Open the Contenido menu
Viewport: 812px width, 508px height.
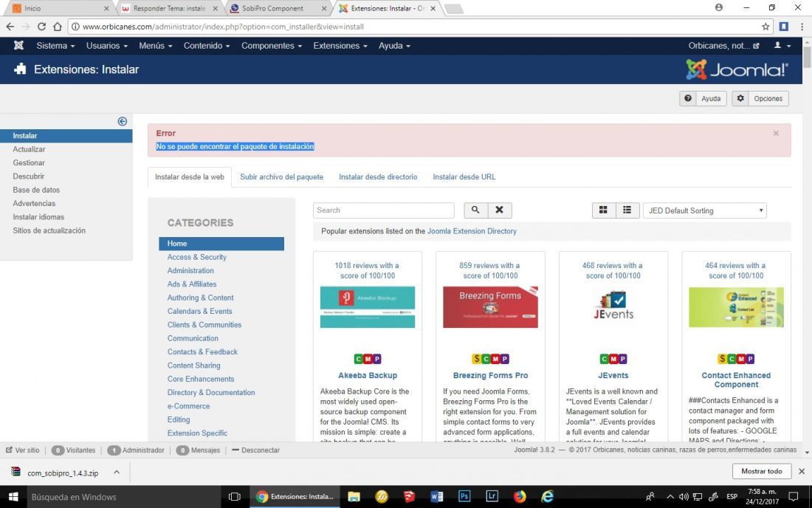click(x=207, y=46)
